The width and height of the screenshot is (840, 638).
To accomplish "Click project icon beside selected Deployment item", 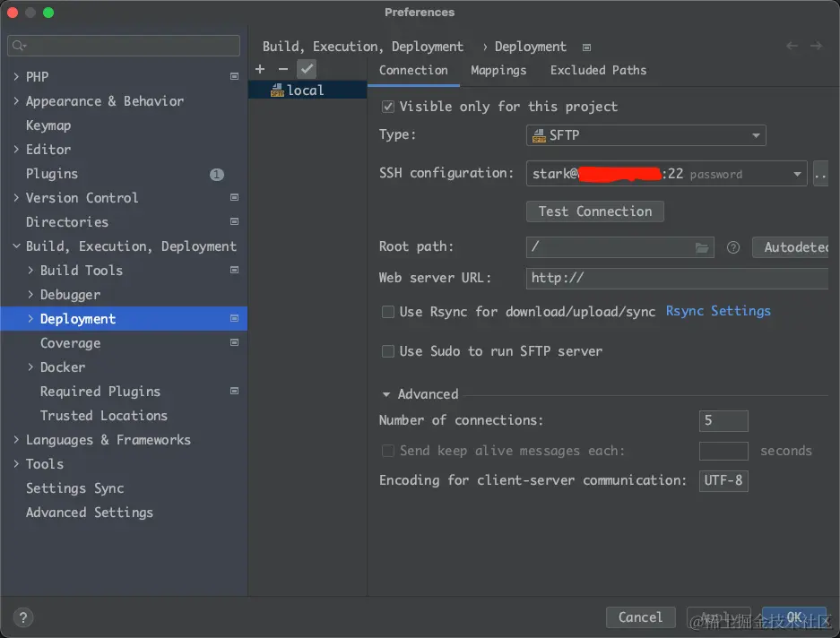I will pyautogui.click(x=234, y=318).
